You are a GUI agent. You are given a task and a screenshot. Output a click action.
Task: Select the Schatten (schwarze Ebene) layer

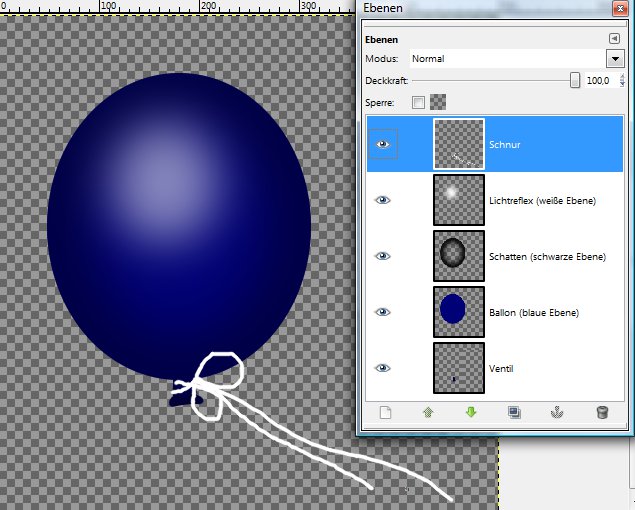[x=546, y=257]
